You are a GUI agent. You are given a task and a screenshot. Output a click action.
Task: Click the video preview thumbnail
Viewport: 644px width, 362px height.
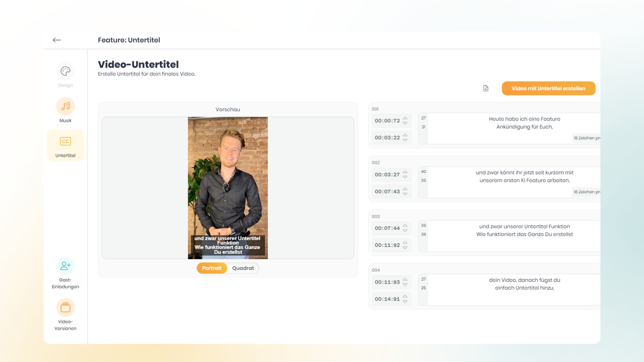click(228, 187)
